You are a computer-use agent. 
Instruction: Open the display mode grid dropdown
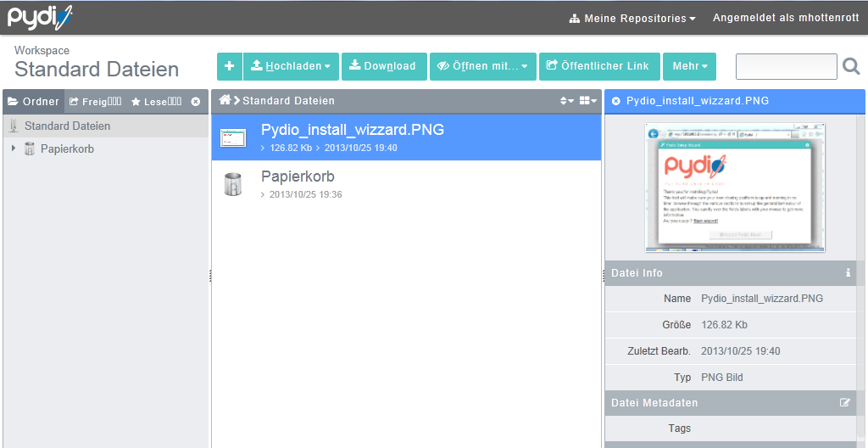pos(588,101)
